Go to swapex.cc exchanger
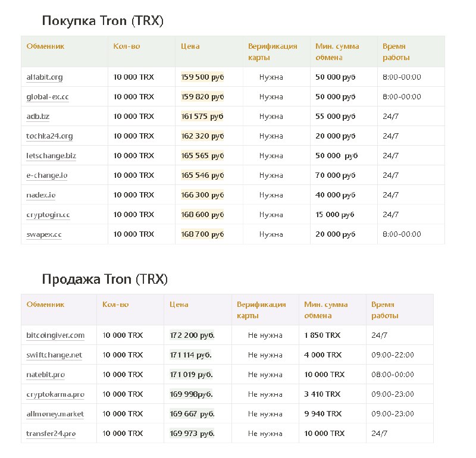476x458 pixels. 43,234
